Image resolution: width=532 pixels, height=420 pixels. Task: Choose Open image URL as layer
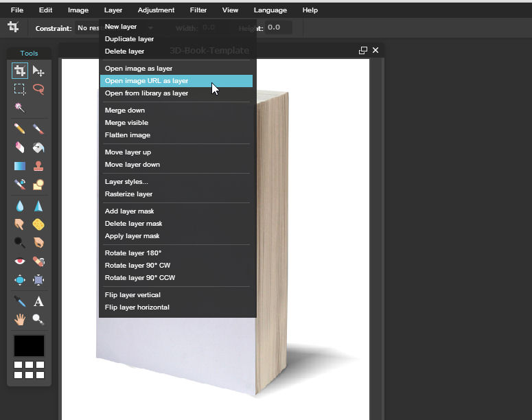point(176,81)
